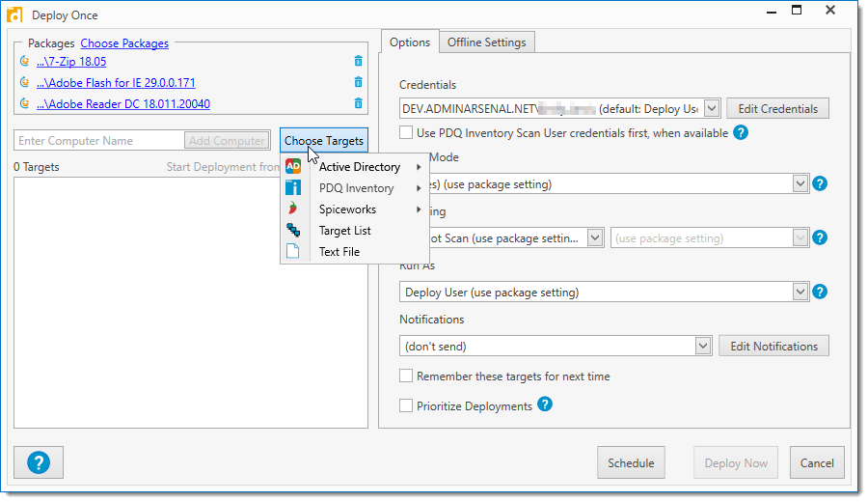Switch to the Offline Settings tab
The width and height of the screenshot is (868, 502).
tap(486, 42)
